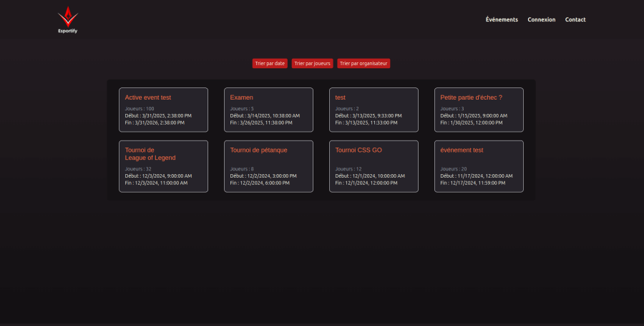Click the text Joueurs : 12
Screen dimensions: 644x326
[348, 168]
